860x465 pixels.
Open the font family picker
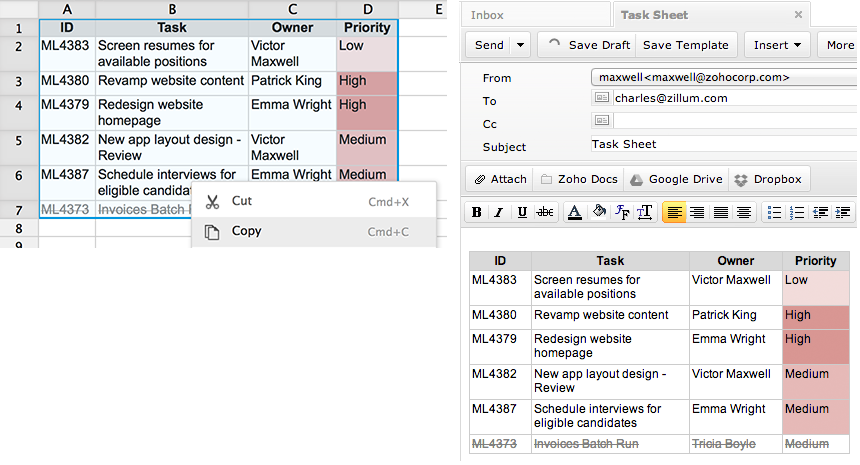pyautogui.click(x=622, y=212)
